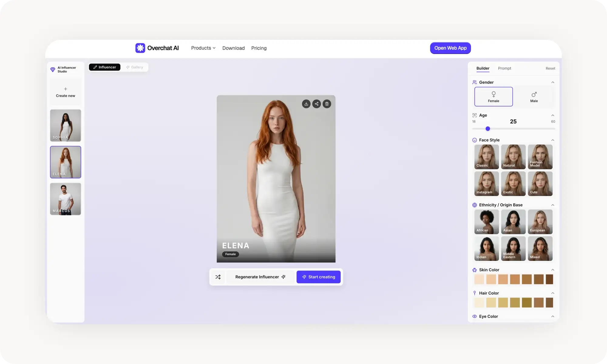Click the Start creating button
This screenshot has width=607, height=364.
[318, 277]
